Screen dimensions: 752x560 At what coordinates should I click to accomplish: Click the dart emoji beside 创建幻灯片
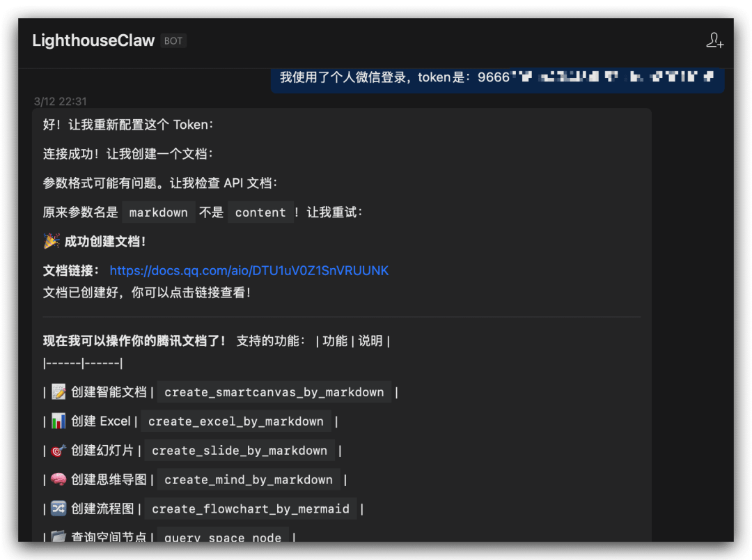(x=59, y=450)
